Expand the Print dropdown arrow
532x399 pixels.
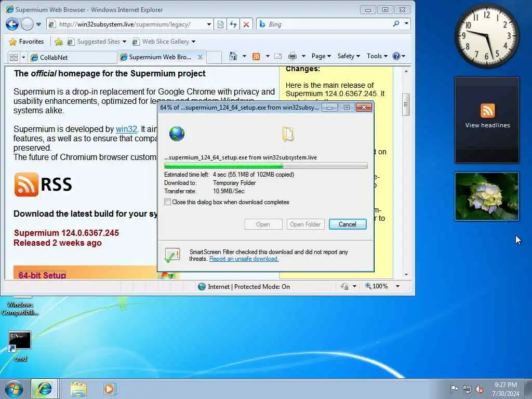[x=303, y=56]
